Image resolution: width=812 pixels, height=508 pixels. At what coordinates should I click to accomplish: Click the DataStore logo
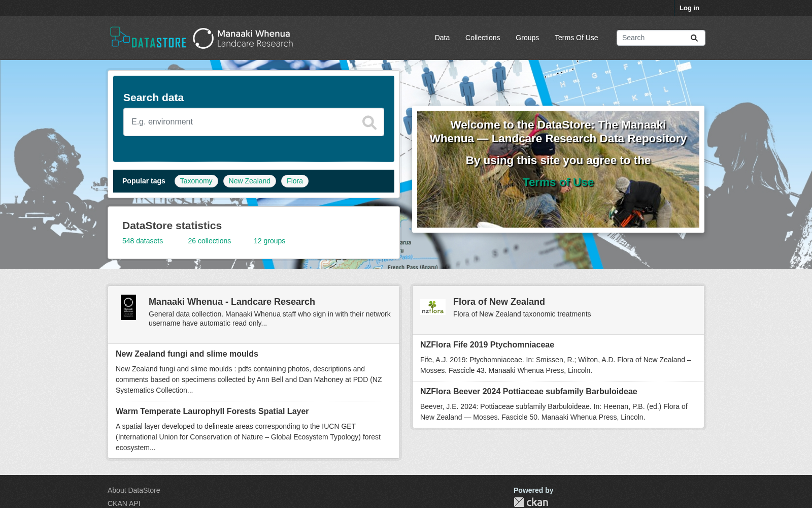coord(148,38)
